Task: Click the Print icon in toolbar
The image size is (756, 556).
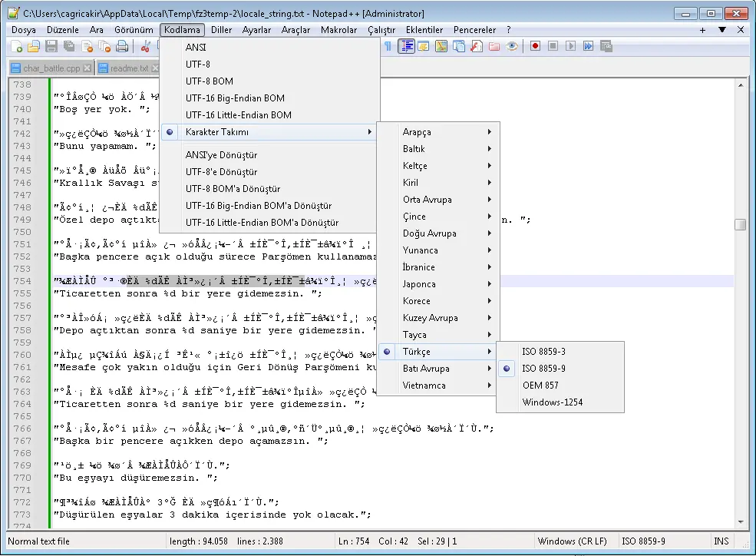Action: click(122, 47)
